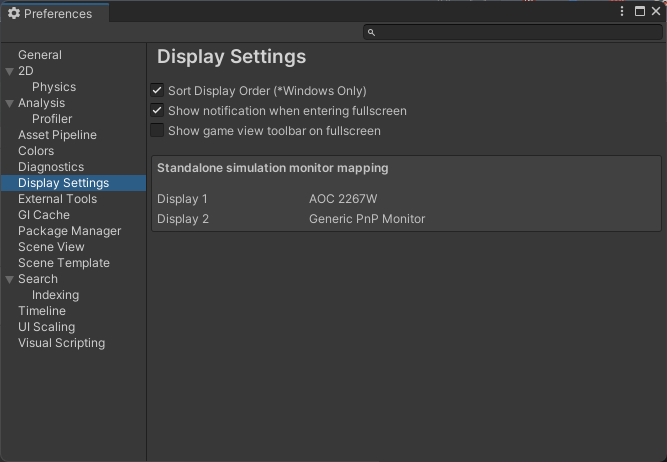This screenshot has height=462, width=667.
Task: Enable game view toolbar on fullscreen
Action: point(157,131)
